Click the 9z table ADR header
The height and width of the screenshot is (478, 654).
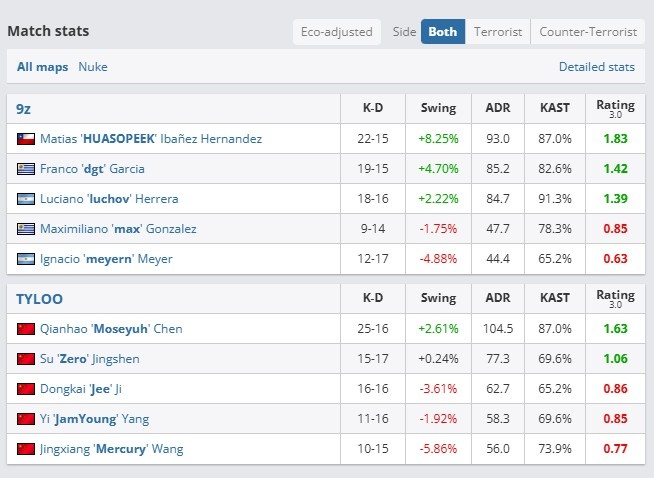(x=498, y=108)
